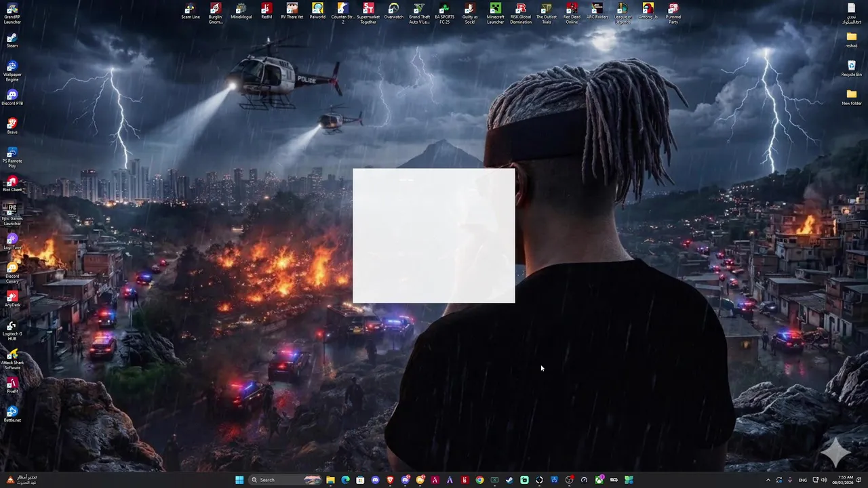The image size is (868, 488).
Task: Click the RV There Yet desktop icon
Action: 292,11
